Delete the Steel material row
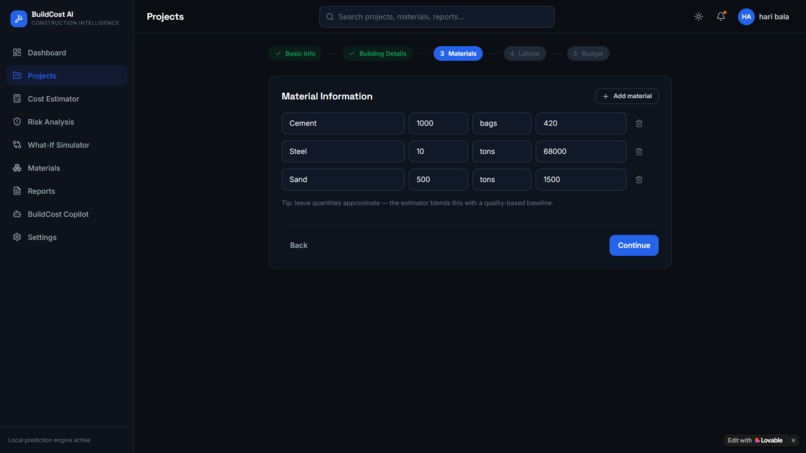806x453 pixels. pyautogui.click(x=639, y=152)
